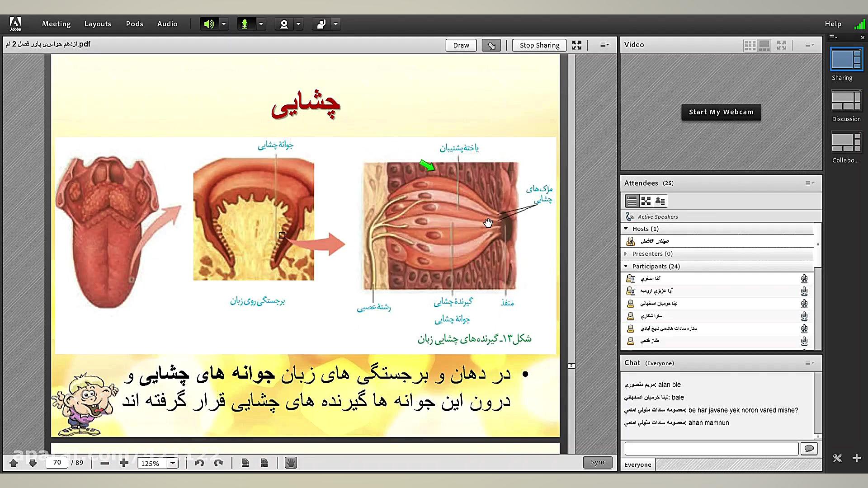868x488 pixels.
Task: Open Attendees pod options menu
Action: point(810,183)
